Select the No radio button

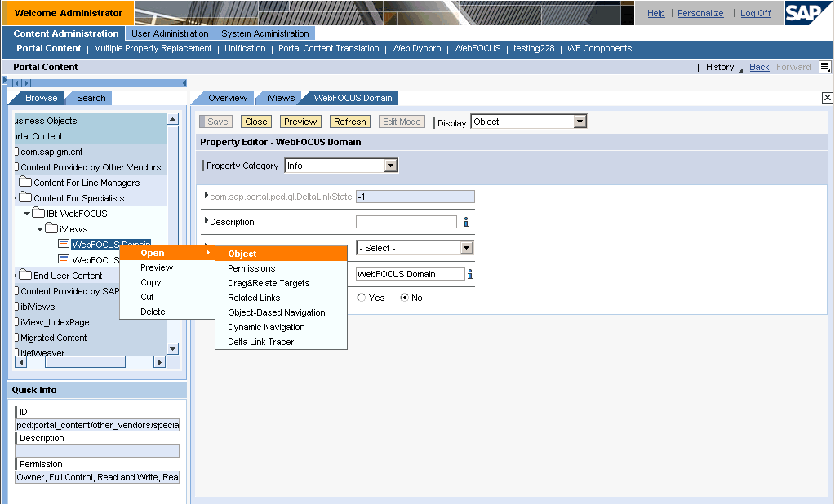tap(404, 298)
